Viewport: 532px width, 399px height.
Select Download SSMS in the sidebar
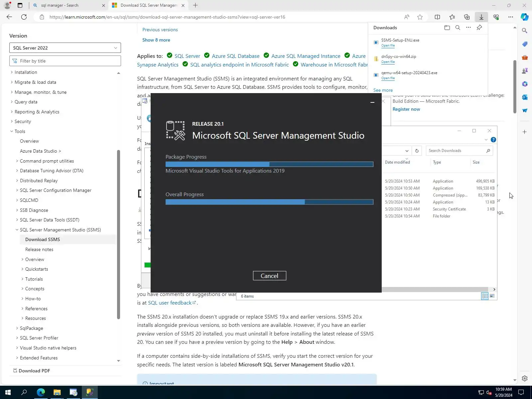43,239
